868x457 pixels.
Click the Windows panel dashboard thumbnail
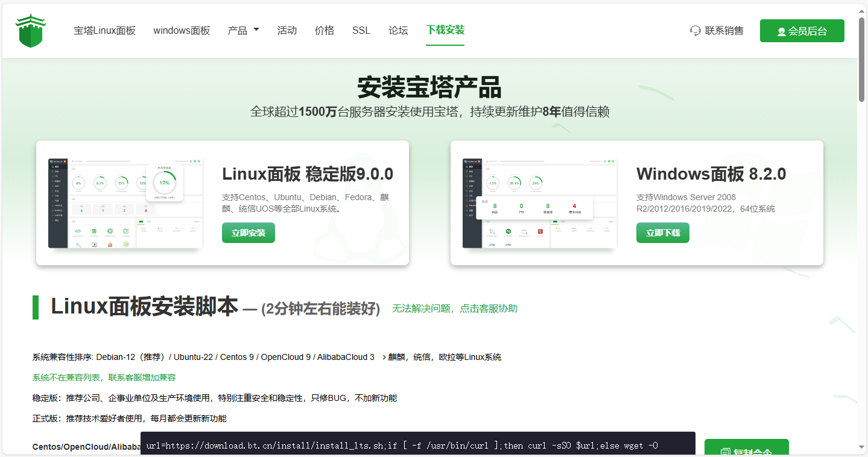(540, 203)
